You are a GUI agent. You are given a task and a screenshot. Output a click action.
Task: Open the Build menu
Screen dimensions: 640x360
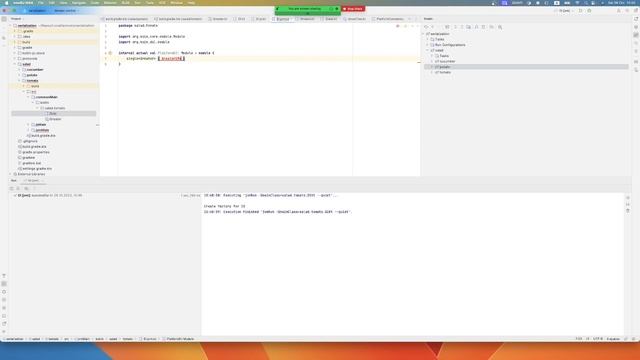[125, 3]
